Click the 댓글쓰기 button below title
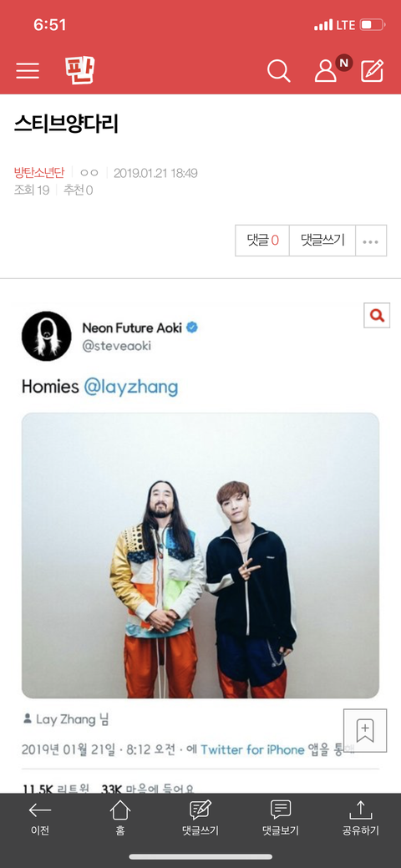The height and width of the screenshot is (868, 401). point(322,241)
